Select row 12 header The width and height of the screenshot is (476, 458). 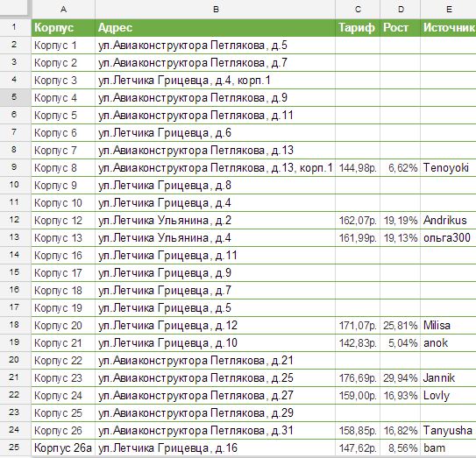(15, 220)
